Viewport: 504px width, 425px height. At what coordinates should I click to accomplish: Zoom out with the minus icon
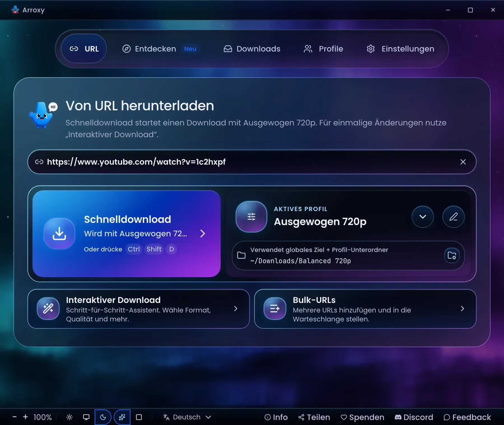[15, 417]
